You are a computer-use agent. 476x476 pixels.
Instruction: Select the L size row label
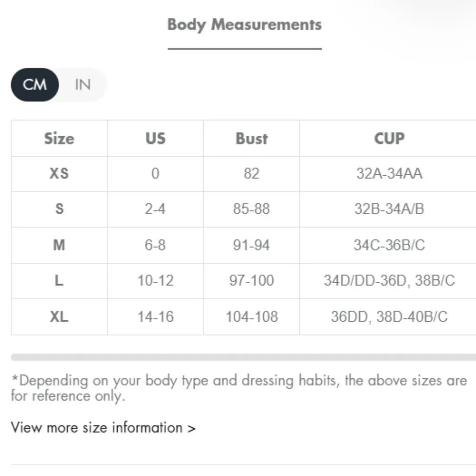pyautogui.click(x=59, y=281)
